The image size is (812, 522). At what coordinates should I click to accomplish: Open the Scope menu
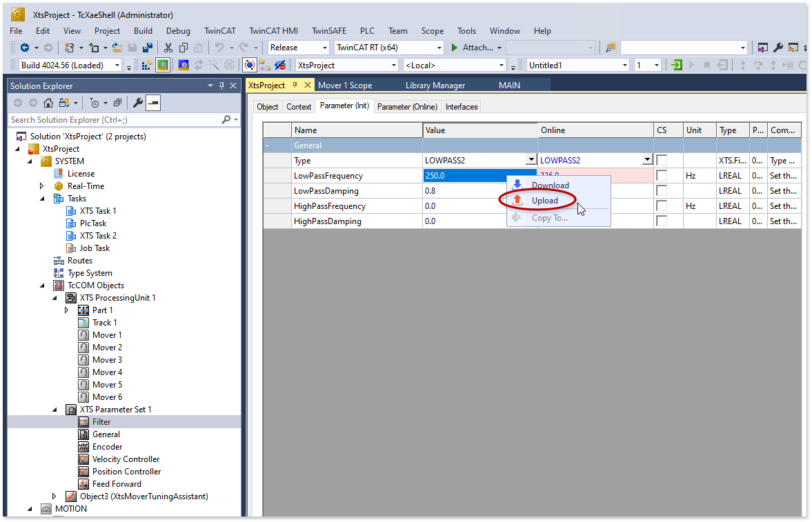click(x=433, y=31)
